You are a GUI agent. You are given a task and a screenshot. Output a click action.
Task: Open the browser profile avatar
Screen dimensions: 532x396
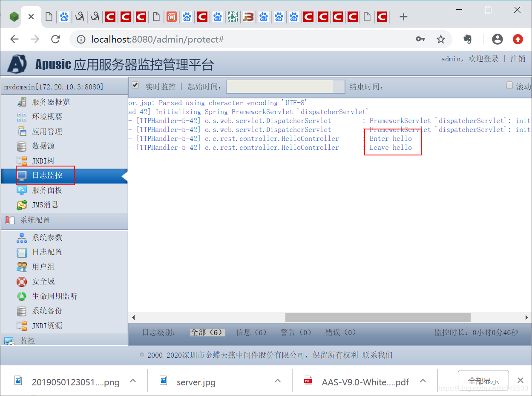point(497,39)
